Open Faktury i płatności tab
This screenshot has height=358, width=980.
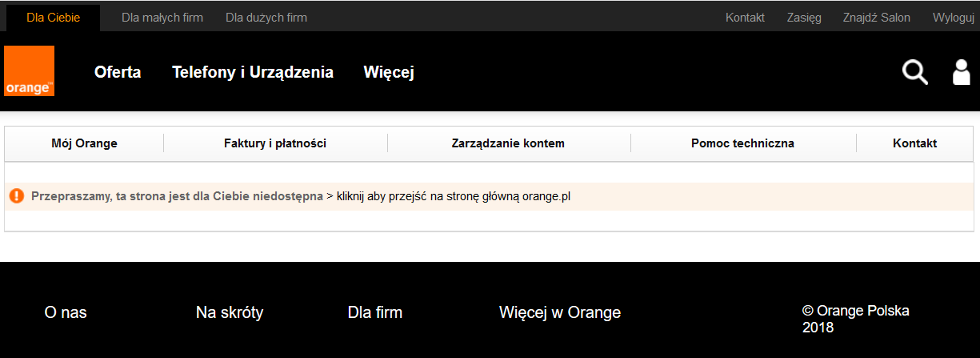[275, 143]
